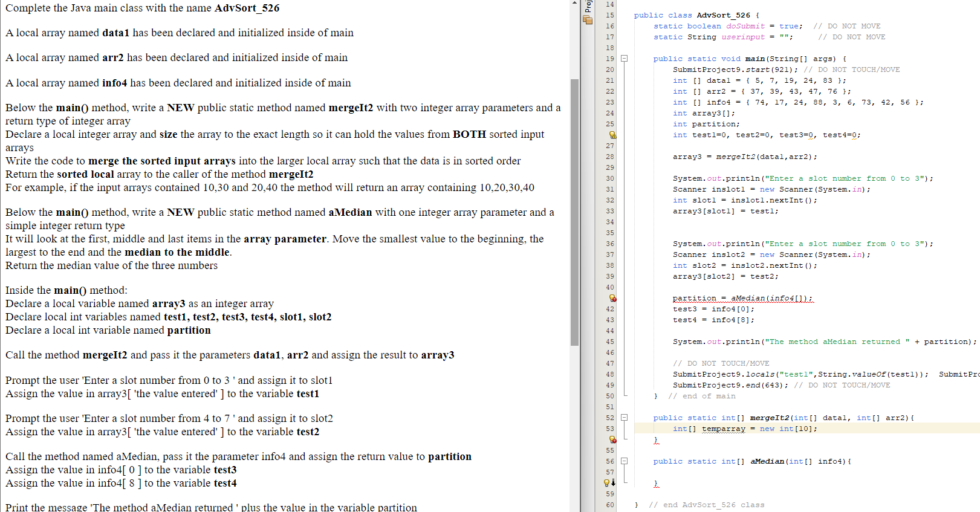Click the 'data1' array declaration
980x512 pixels.
point(760,80)
